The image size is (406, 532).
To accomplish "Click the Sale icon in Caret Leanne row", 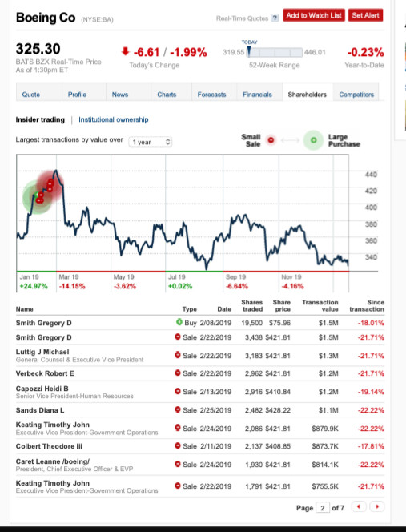I will [x=178, y=464].
